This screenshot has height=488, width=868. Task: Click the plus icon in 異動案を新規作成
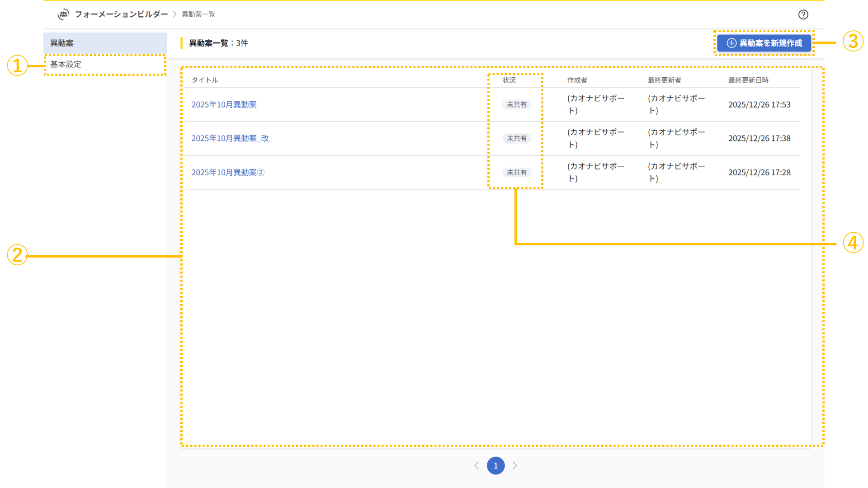pos(731,43)
